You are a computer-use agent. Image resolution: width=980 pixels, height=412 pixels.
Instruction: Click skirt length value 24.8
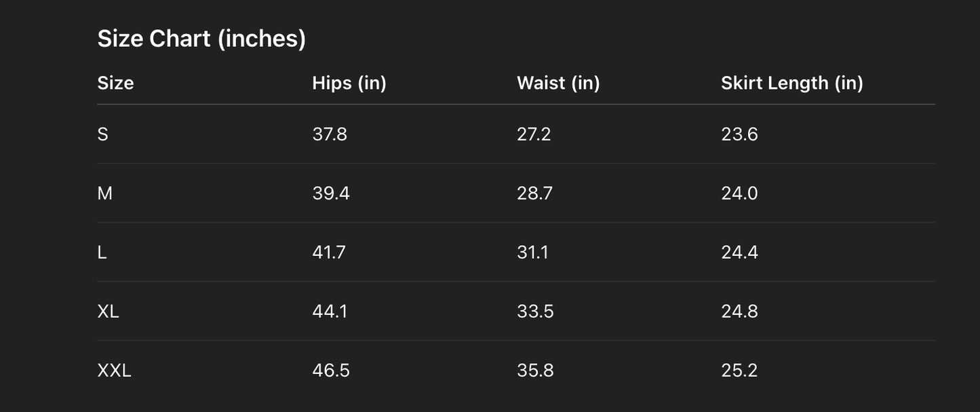(739, 312)
